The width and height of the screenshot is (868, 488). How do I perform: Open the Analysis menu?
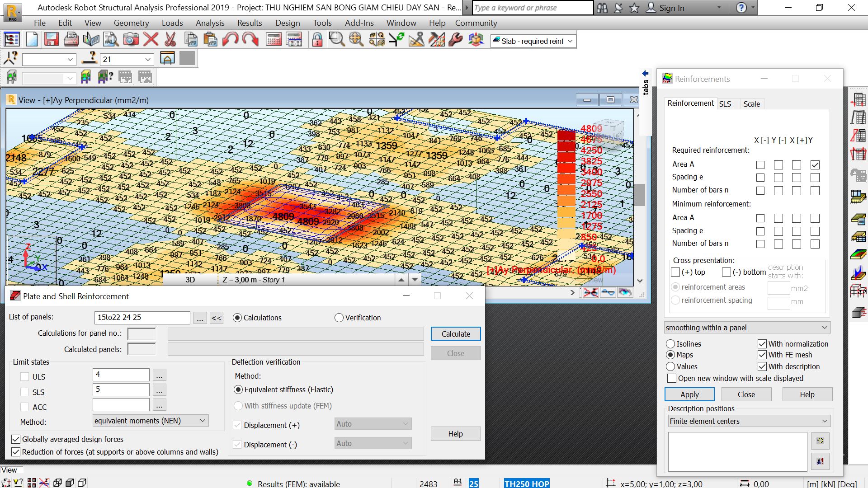pos(210,23)
